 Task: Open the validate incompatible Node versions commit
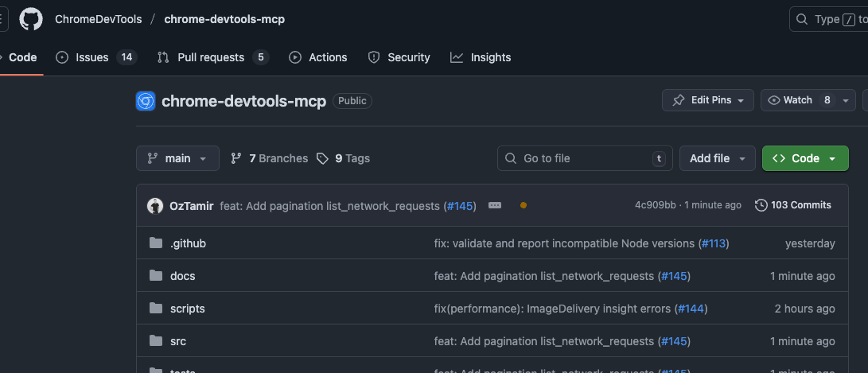click(x=564, y=243)
